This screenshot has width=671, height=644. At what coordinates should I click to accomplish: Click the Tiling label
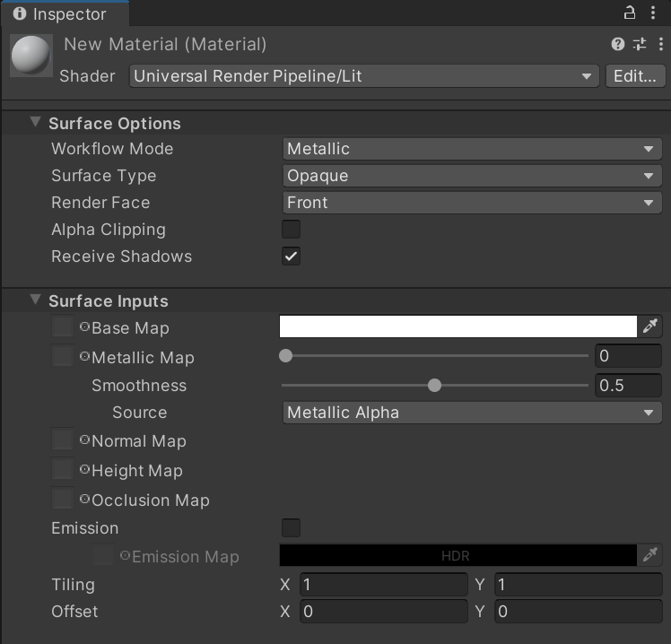[74, 585]
